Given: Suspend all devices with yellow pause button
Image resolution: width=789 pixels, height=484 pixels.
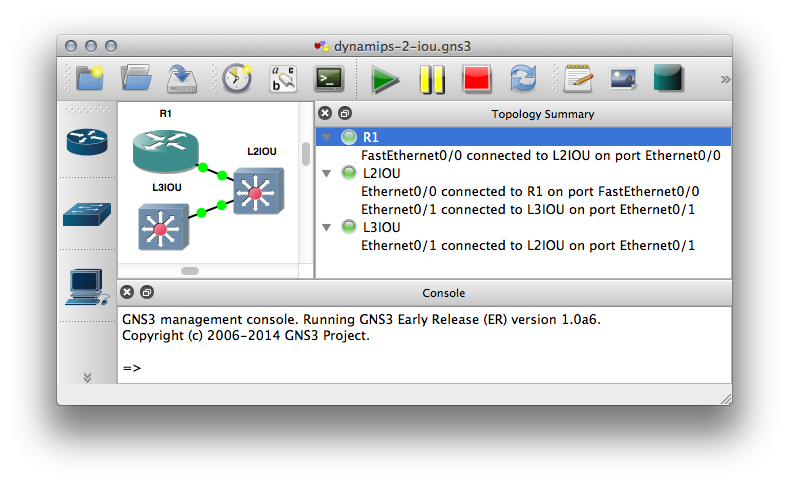Looking at the screenshot, I should (x=432, y=79).
